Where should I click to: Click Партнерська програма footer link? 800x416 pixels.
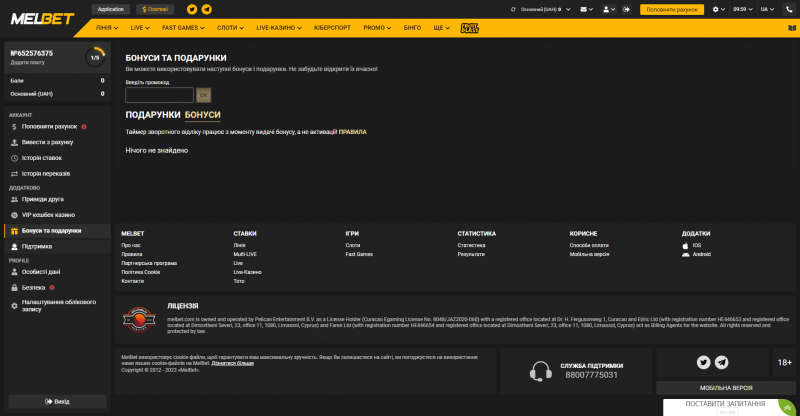(149, 263)
